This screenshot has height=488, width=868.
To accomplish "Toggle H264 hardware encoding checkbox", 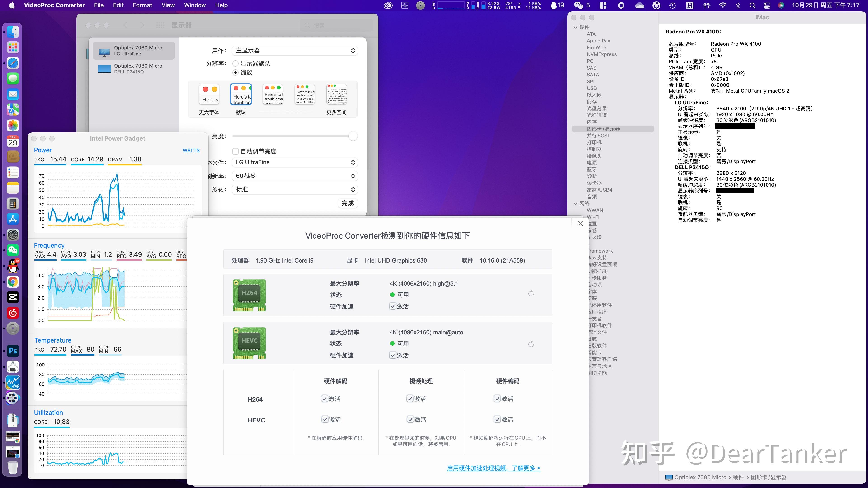I will tap(497, 399).
